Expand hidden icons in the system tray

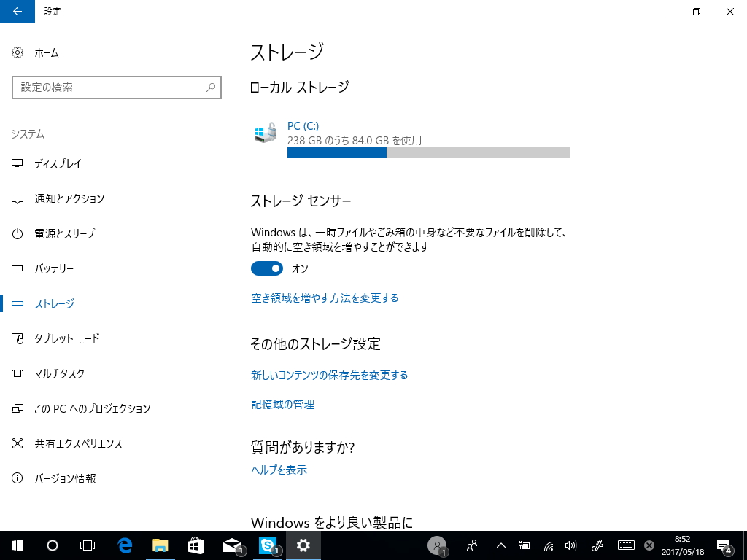tap(500, 545)
